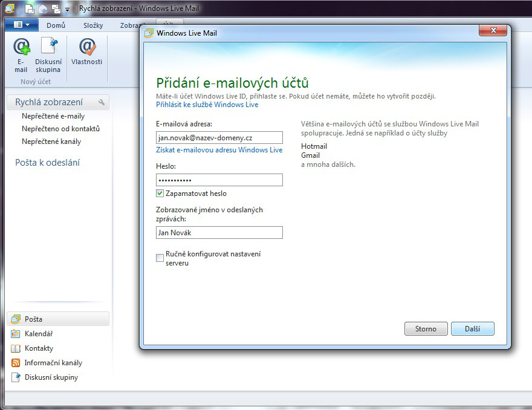
Task: Open Diskusní skupiny in the navigation
Action: pyautogui.click(x=51, y=377)
